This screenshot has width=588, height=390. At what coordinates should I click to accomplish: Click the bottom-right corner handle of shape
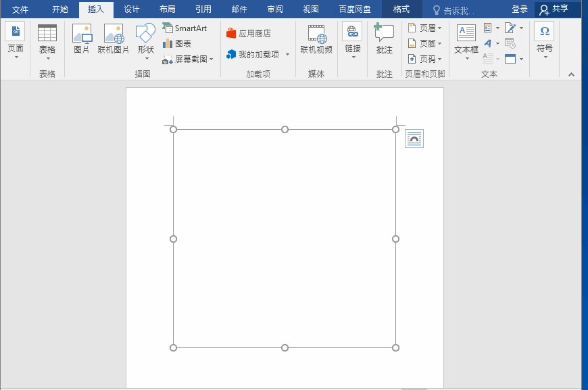(395, 347)
